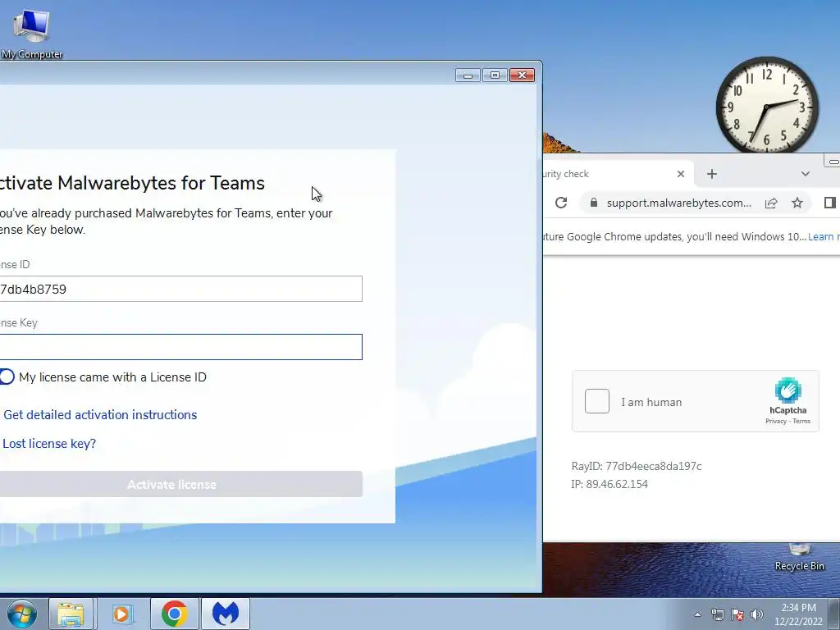
Task: Open hCaptcha Privacy link
Action: click(776, 421)
